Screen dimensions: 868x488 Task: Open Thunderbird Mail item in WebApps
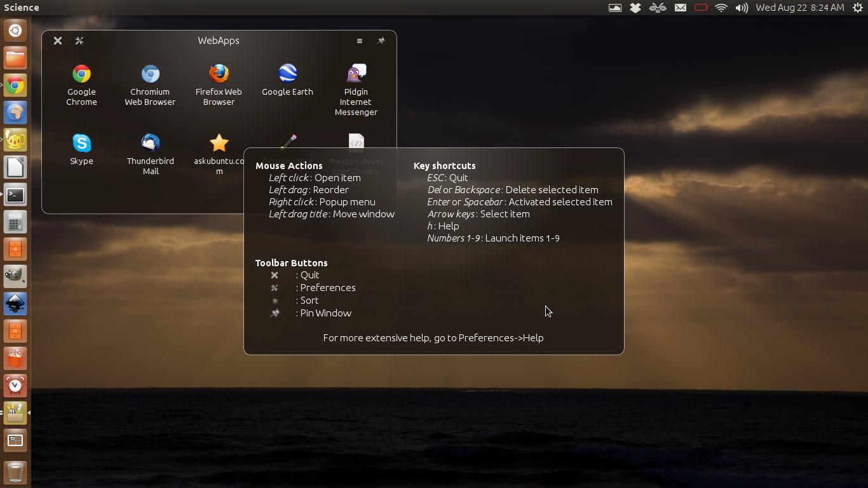151,154
